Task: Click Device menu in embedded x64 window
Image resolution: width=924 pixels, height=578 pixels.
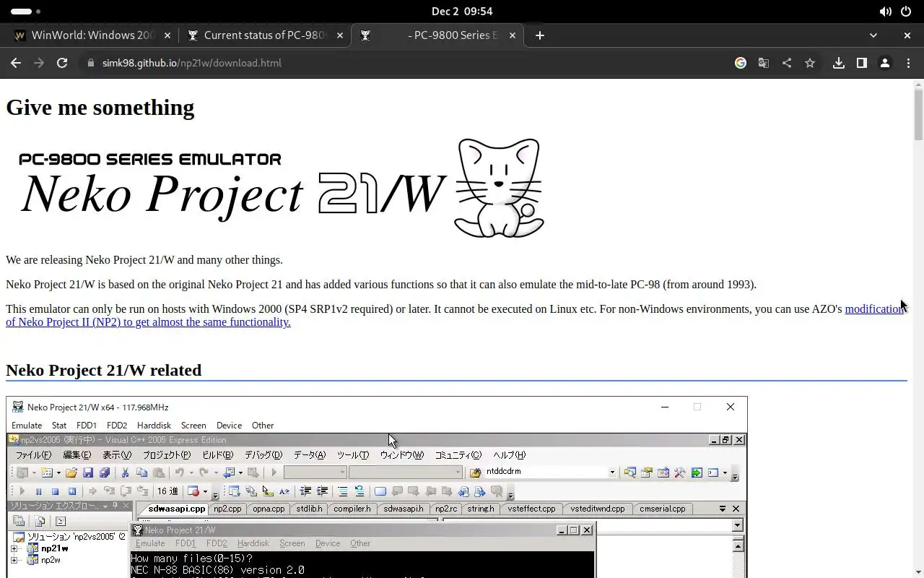Action: 229,426
